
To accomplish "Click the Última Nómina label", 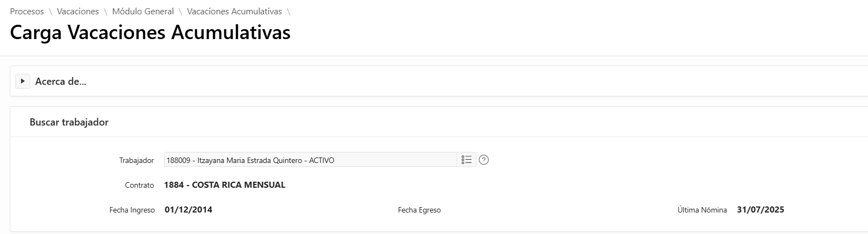I will tap(702, 210).
